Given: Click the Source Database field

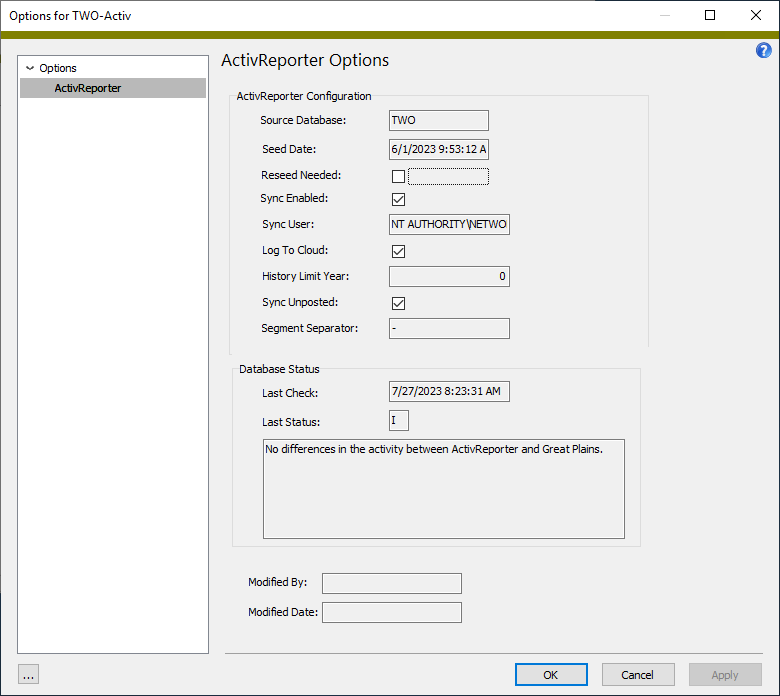Looking at the screenshot, I should click(x=439, y=120).
